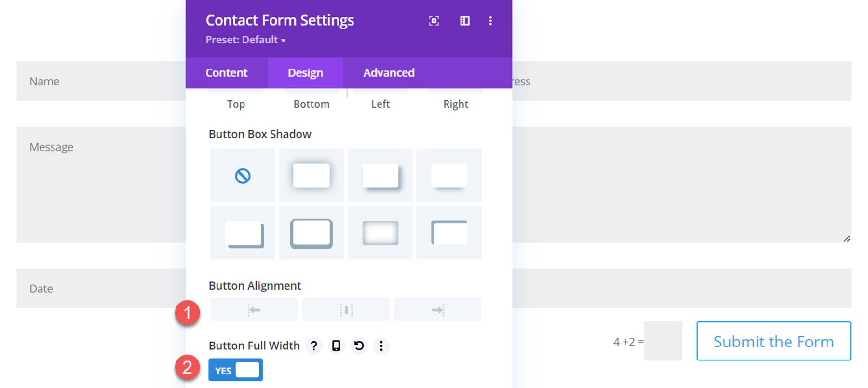The height and width of the screenshot is (388, 868).
Task: Reset Button Full Width with undo icon
Action: 359,346
